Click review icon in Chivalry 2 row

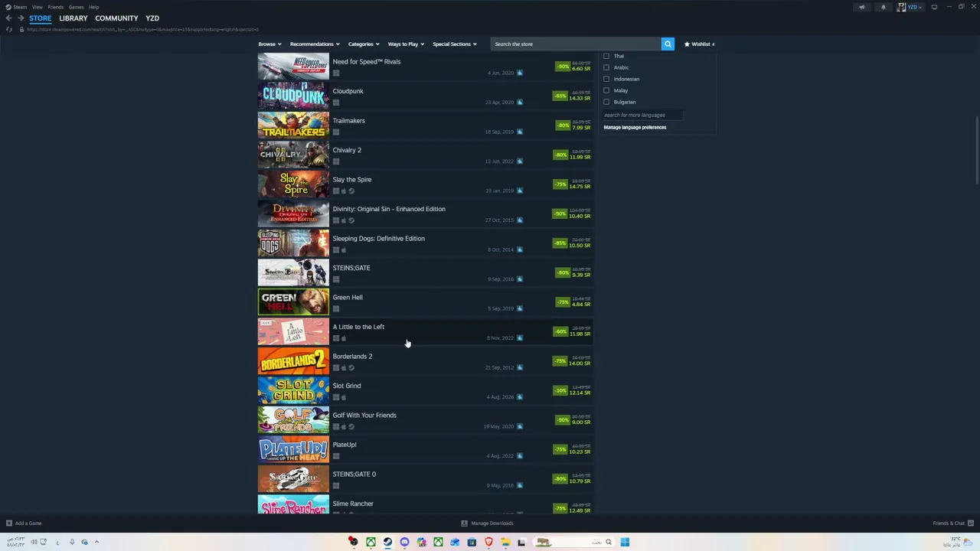(x=519, y=161)
